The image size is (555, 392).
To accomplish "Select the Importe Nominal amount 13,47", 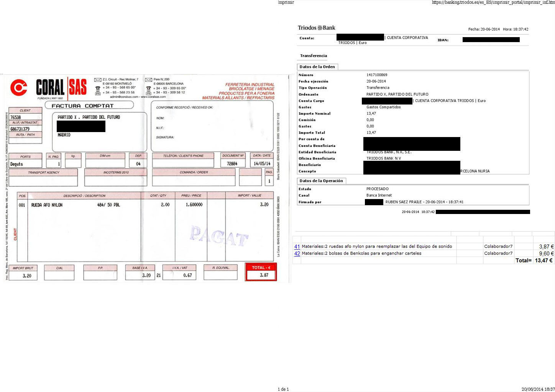I will (x=371, y=114).
